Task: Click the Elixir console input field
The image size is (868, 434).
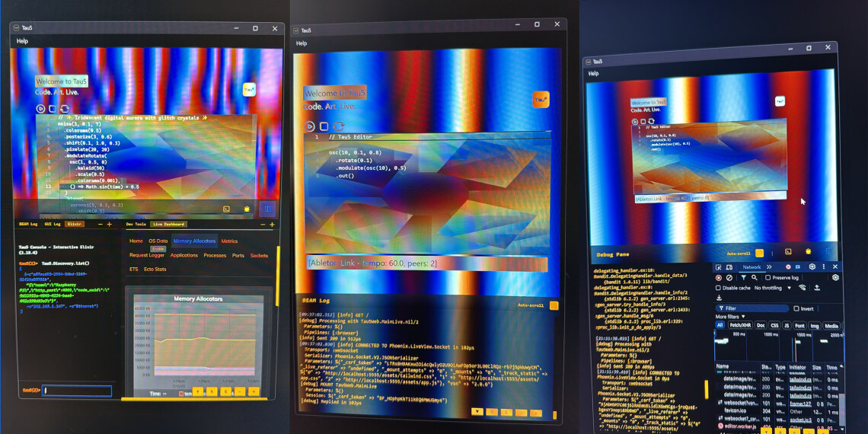Action: coord(77,391)
